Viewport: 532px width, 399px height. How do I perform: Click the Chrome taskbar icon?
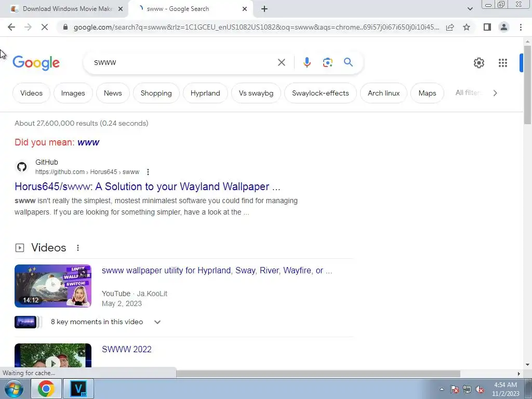click(x=46, y=389)
